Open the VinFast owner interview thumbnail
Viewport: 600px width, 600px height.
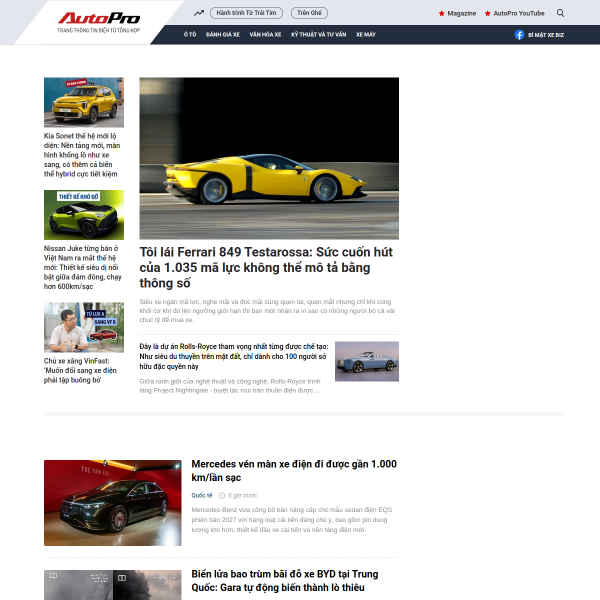tap(84, 328)
